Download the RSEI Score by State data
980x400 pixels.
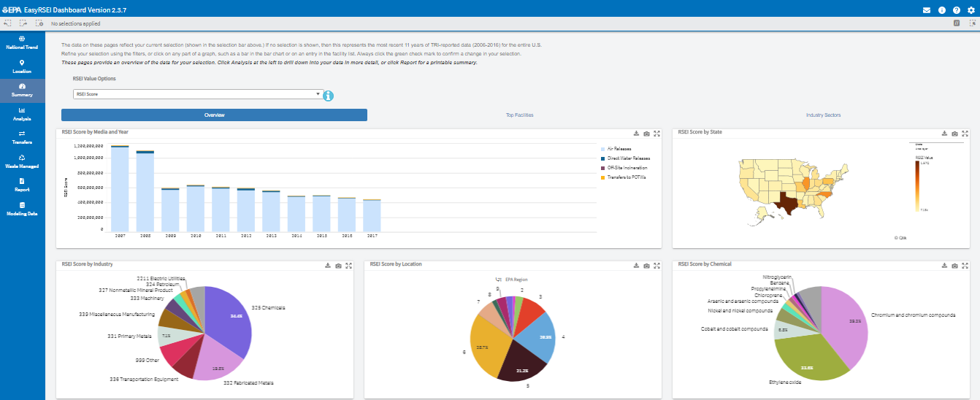click(x=944, y=134)
